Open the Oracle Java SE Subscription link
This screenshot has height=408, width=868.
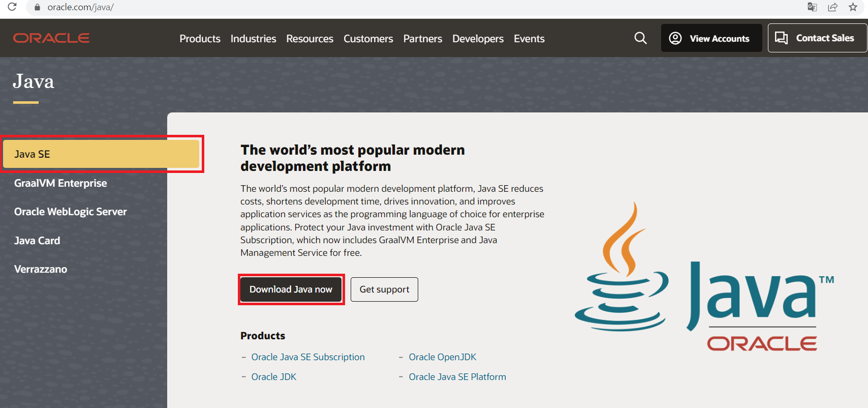pos(308,357)
